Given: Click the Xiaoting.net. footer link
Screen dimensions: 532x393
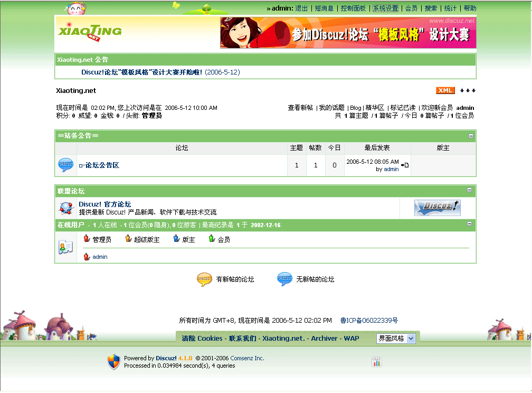Looking at the screenshot, I should [x=283, y=338].
